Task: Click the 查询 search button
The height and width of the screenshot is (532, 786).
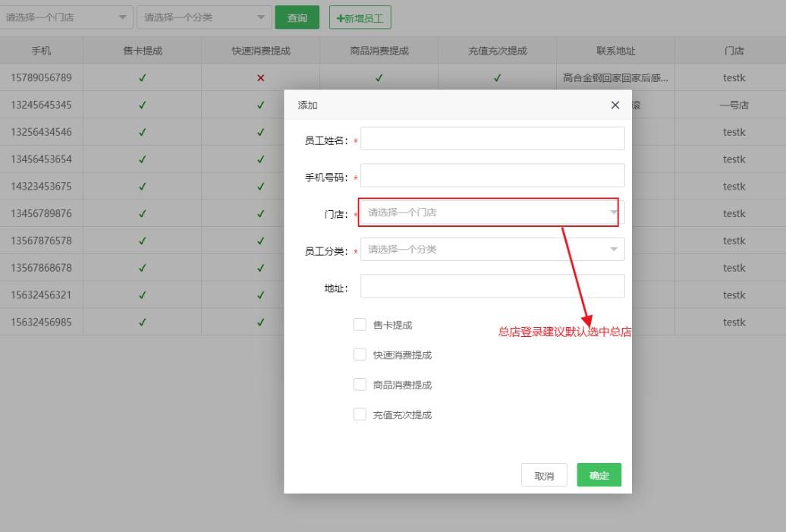Action: [x=297, y=17]
